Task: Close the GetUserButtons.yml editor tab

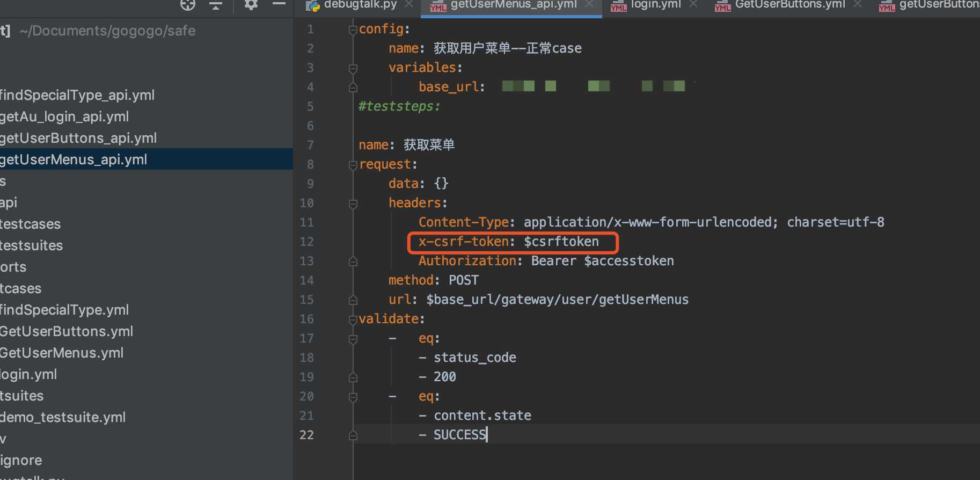Action: (858, 4)
